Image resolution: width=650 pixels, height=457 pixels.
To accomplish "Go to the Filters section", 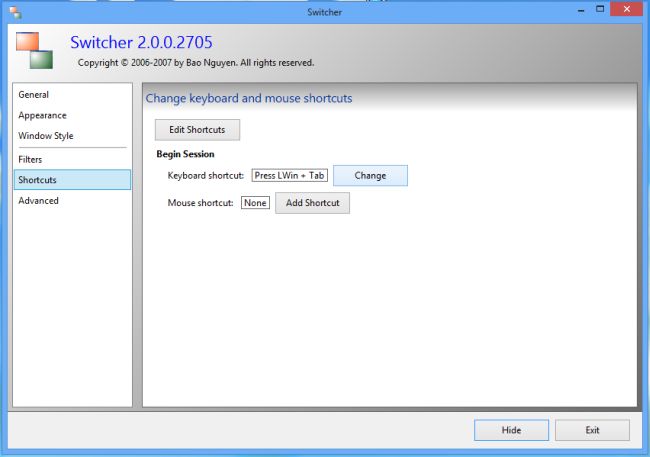I will pyautogui.click(x=72, y=159).
